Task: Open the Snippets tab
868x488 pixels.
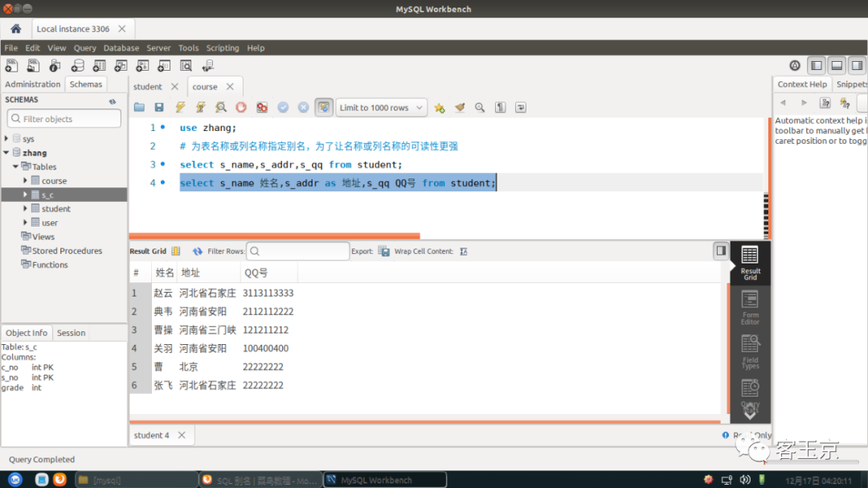Action: coord(851,84)
